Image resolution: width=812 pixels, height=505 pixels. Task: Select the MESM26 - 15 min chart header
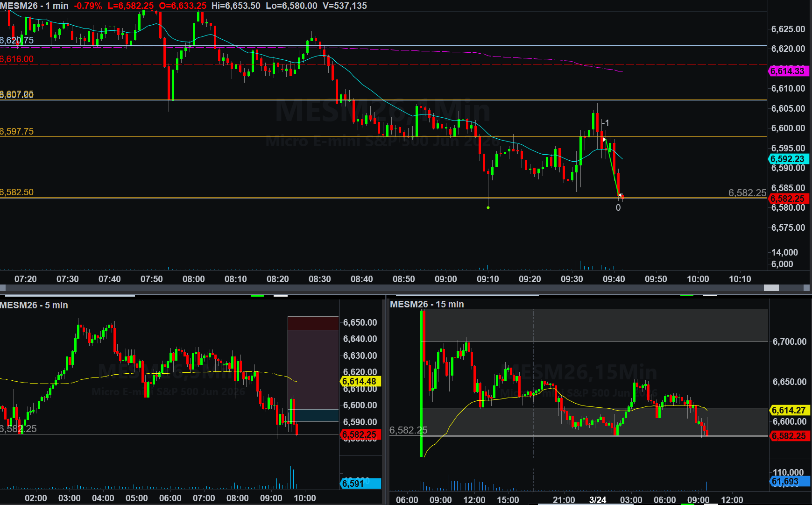coord(427,304)
